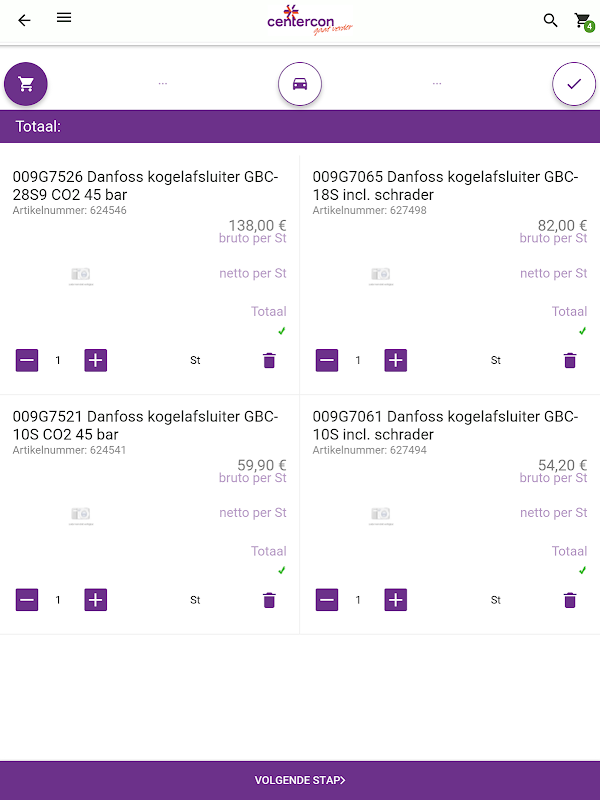Delete the GBC-28S9 CO2 item
The height and width of the screenshot is (800, 600).
pyautogui.click(x=269, y=360)
